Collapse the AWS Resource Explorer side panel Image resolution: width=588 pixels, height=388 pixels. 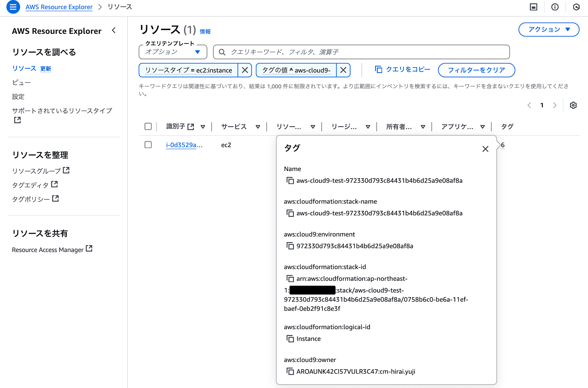(x=114, y=31)
